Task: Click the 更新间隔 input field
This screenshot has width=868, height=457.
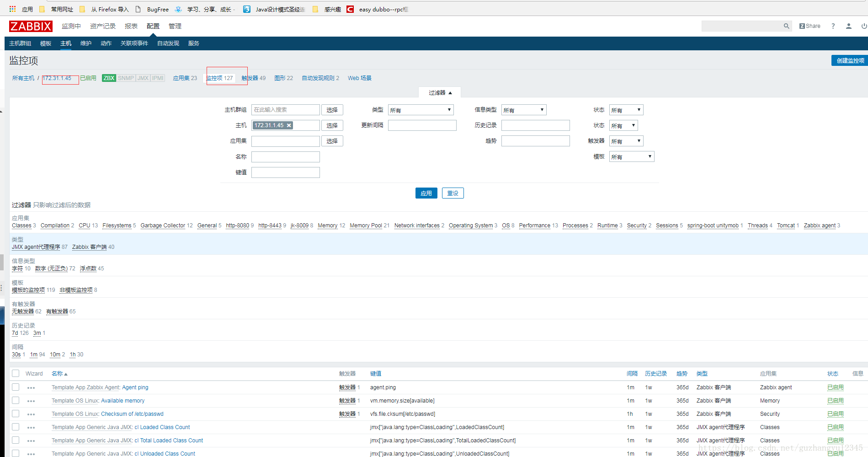Action: pos(422,125)
